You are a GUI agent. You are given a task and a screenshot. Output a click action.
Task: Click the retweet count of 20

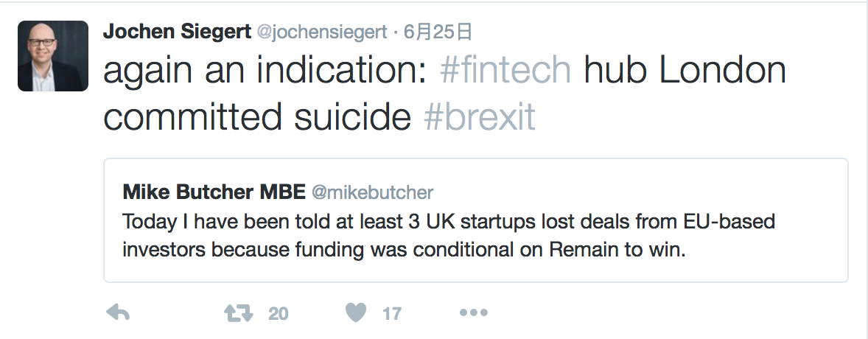pos(278,314)
